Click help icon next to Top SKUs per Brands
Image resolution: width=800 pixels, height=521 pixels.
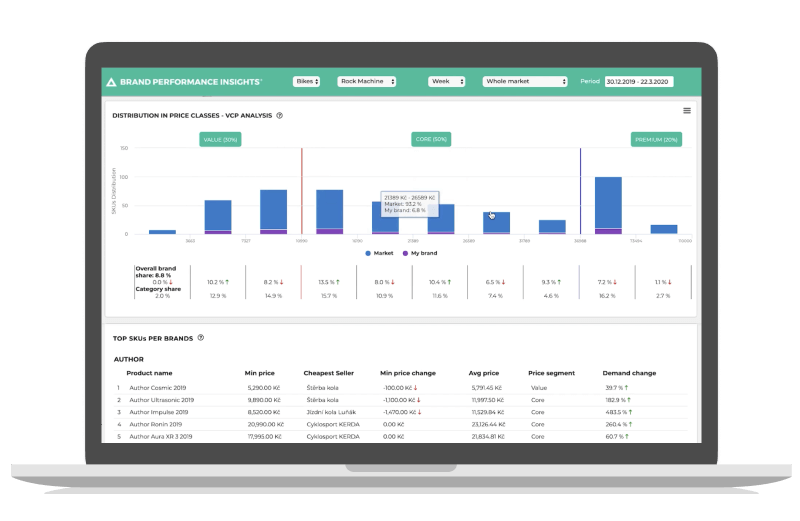coord(201,338)
